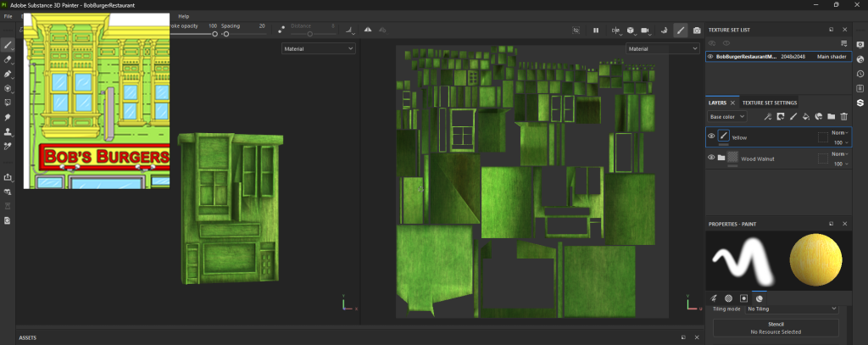868x345 pixels.
Task: Select the Eraser tool
Action: coord(8,59)
